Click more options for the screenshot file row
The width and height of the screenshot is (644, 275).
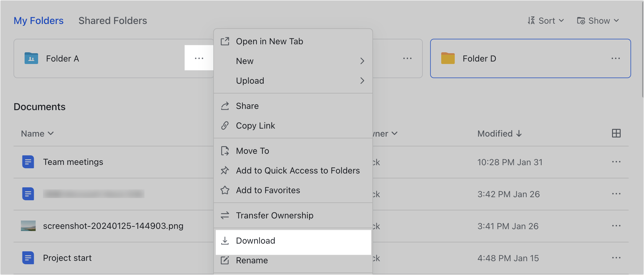coord(616,226)
